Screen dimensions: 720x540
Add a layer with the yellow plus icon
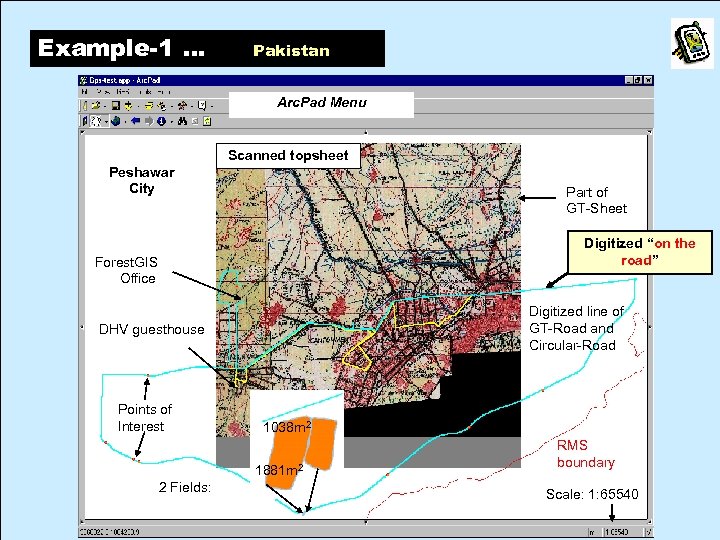click(x=128, y=106)
